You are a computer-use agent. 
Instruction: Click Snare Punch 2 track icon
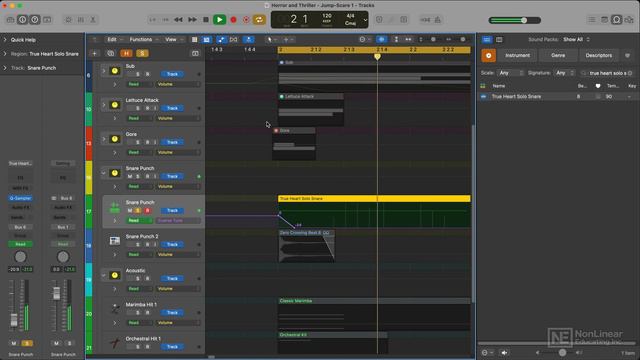click(x=115, y=241)
